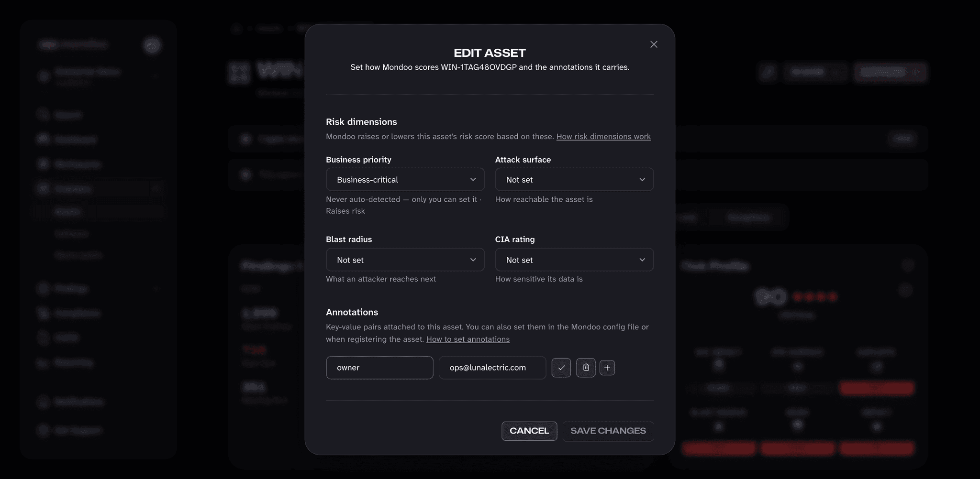Open the Business priority dropdown
This screenshot has height=479, width=980.
tap(405, 179)
